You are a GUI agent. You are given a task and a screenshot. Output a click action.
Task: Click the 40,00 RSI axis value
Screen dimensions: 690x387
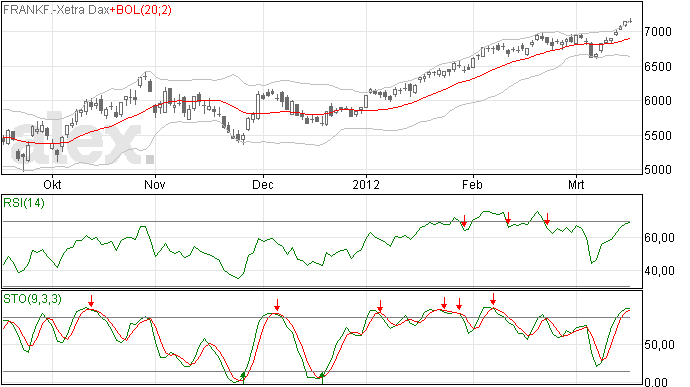(659, 271)
